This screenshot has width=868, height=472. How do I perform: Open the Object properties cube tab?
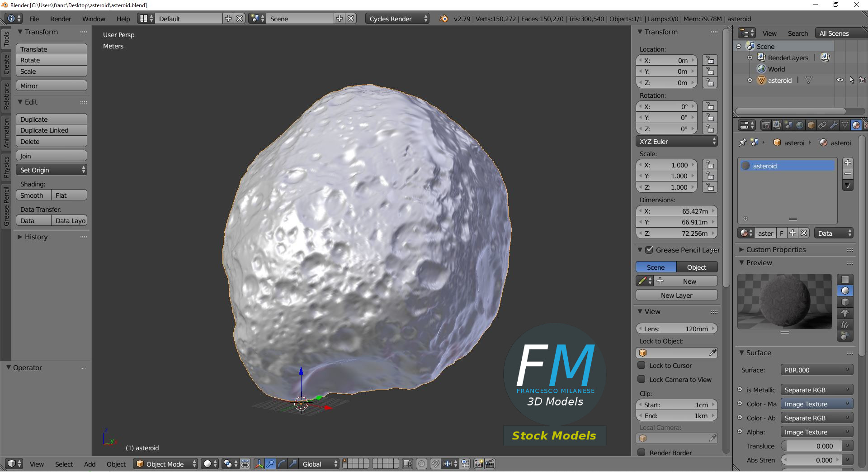(x=811, y=125)
